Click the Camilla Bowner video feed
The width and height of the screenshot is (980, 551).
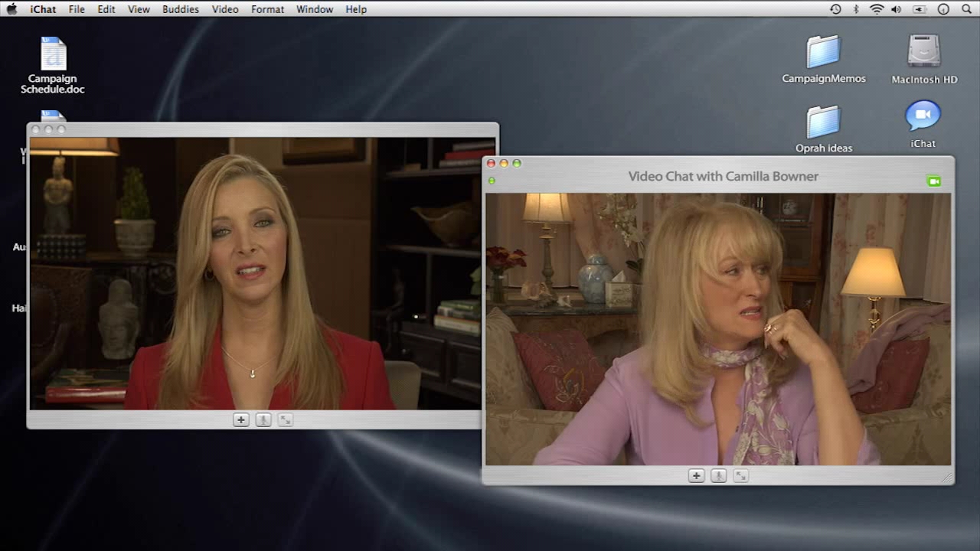[718, 329]
